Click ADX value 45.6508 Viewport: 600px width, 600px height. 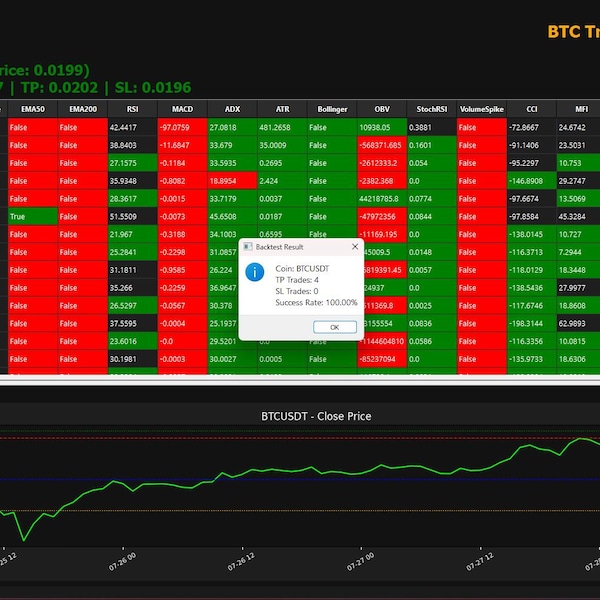coord(232,217)
